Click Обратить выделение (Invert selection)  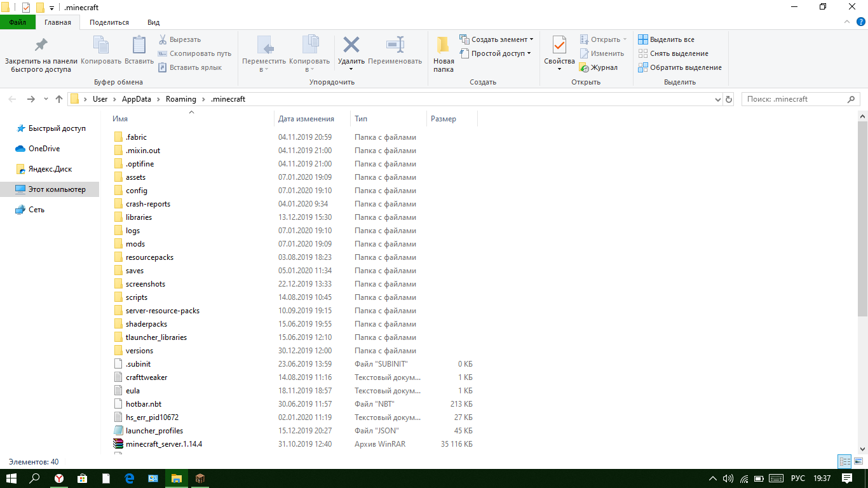pyautogui.click(x=680, y=67)
